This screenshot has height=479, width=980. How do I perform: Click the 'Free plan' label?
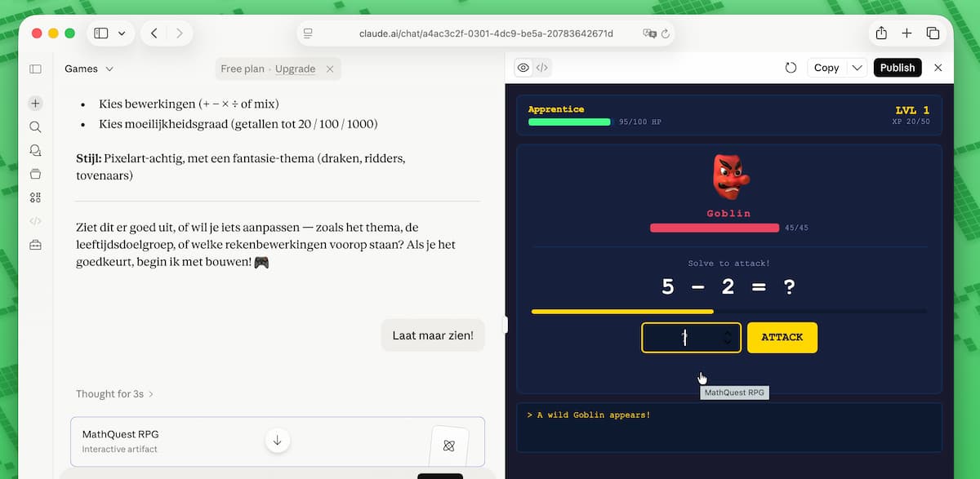(x=243, y=69)
